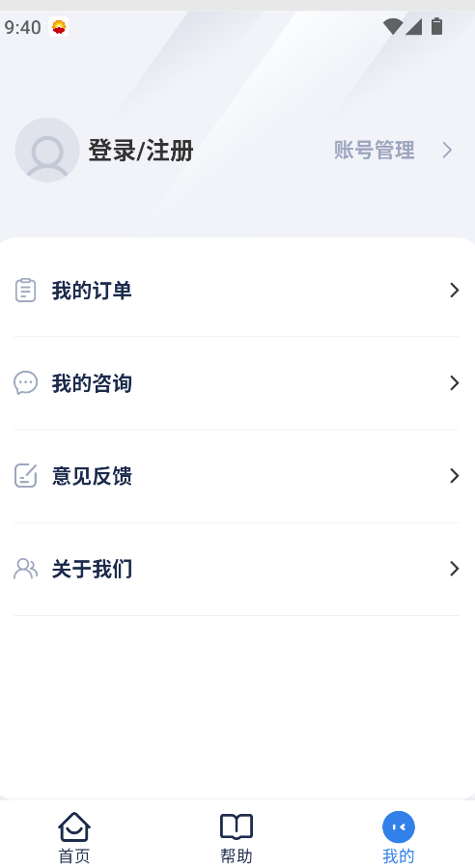Image resolution: width=475 pixels, height=868 pixels.
Task: Click the chevron arrow on 我的咨询 row
Action: point(455,383)
